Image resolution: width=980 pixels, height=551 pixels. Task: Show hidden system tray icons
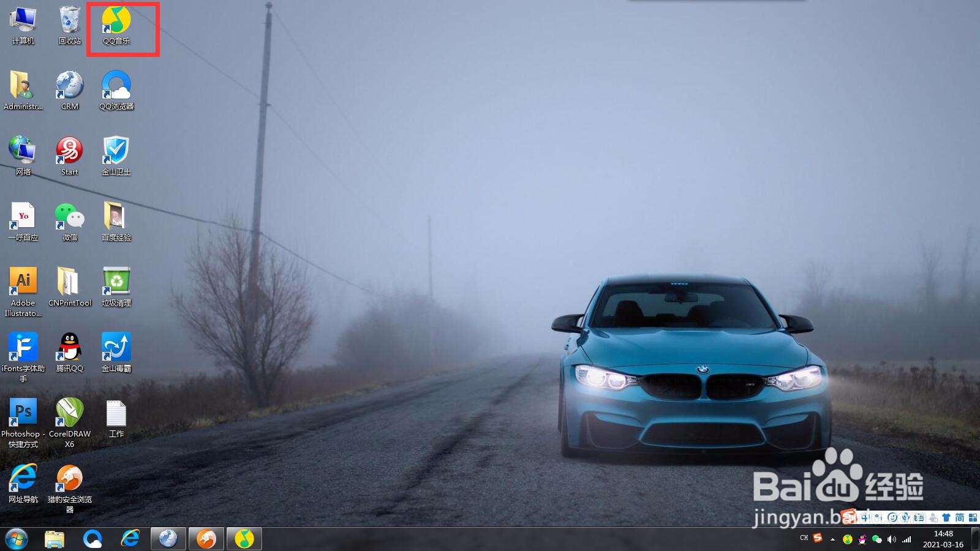tap(832, 539)
